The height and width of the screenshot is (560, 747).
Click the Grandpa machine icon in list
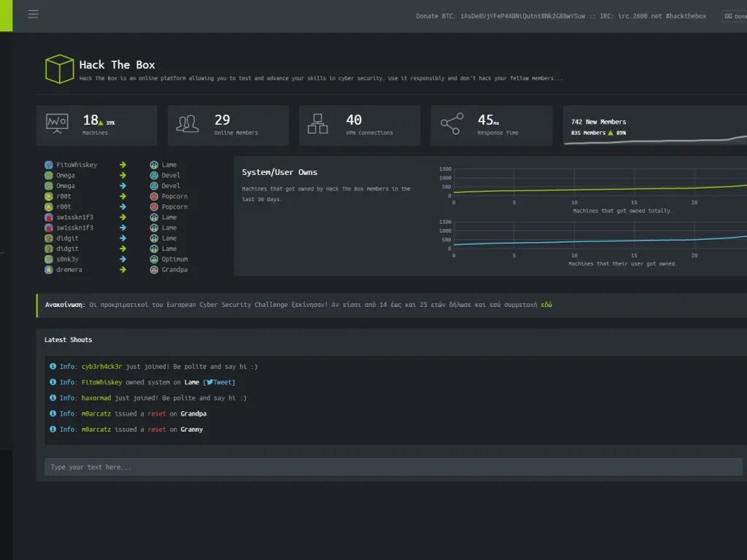click(154, 270)
